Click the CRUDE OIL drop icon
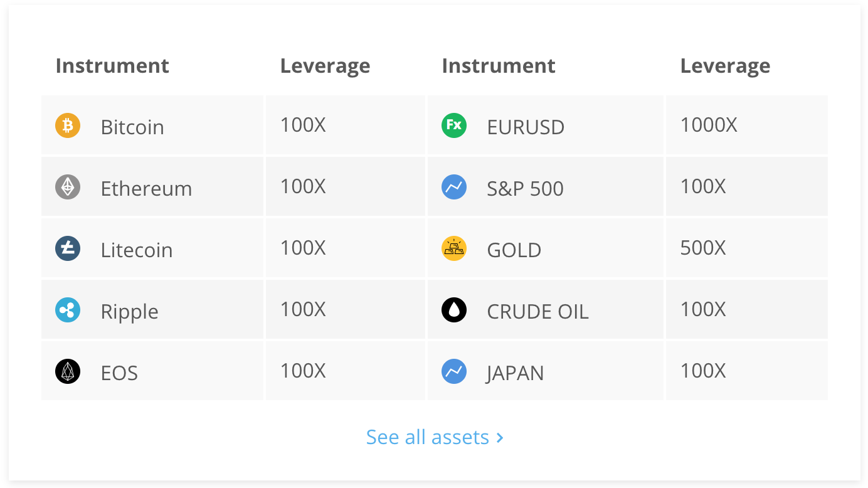 click(454, 310)
